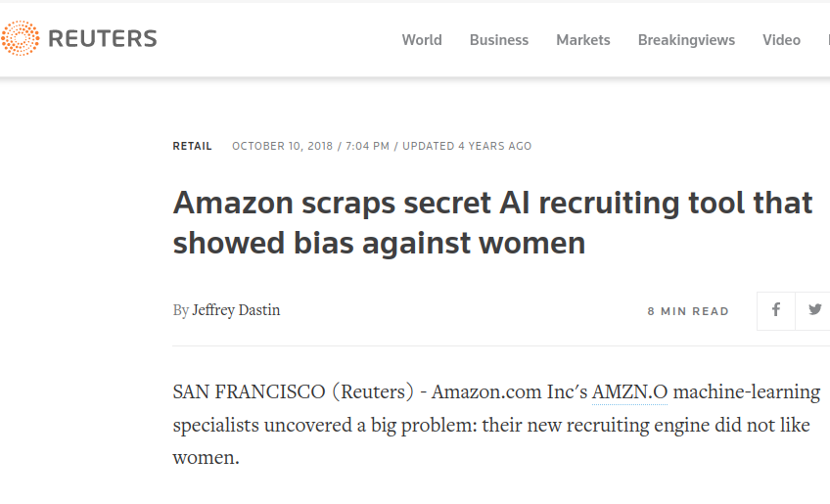Follow the AMZN.O stock ticker link

[629, 392]
